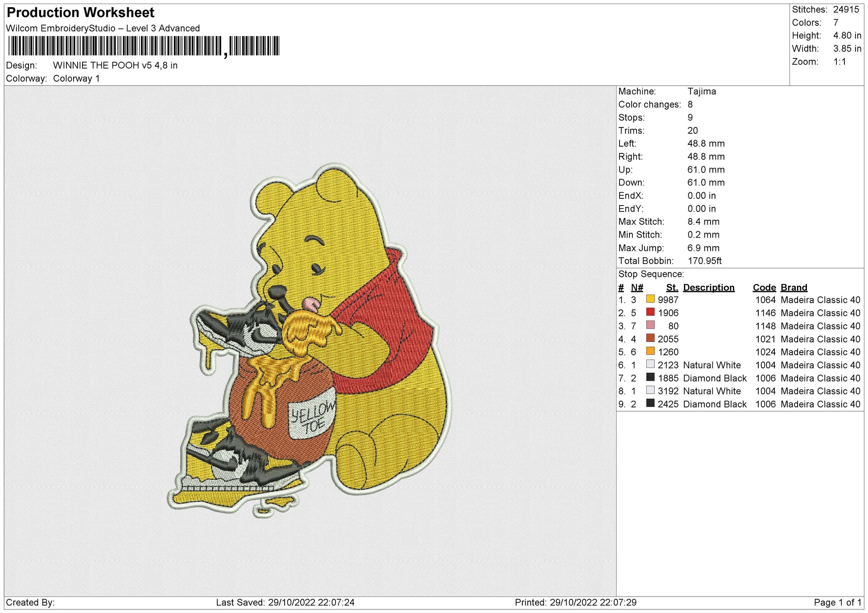Select the "Wilcom EmbroideryStudio – Level 3 Advanced" line
Image resolution: width=868 pixels, height=613 pixels.
(103, 28)
